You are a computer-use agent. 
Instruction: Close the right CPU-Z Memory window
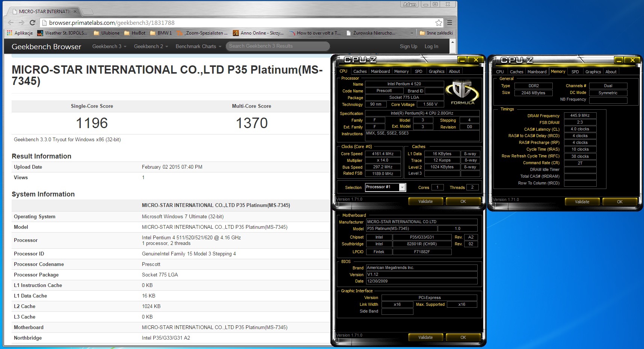pyautogui.click(x=632, y=60)
